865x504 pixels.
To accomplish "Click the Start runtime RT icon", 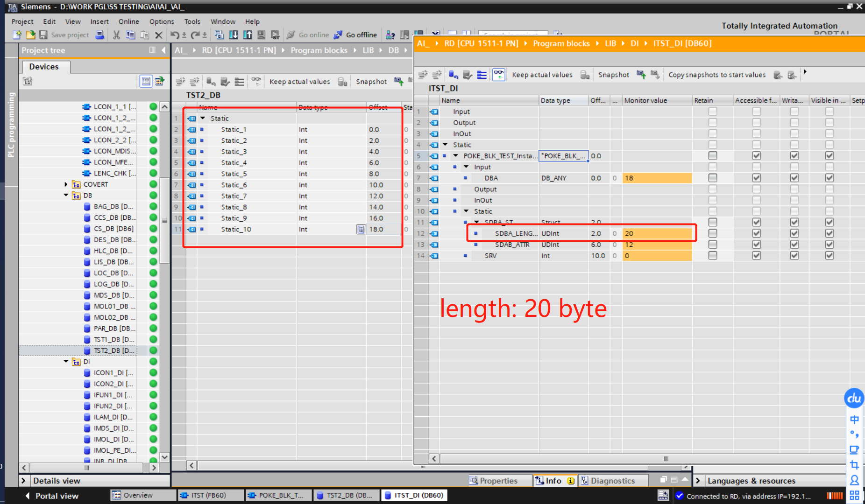I will pos(276,35).
